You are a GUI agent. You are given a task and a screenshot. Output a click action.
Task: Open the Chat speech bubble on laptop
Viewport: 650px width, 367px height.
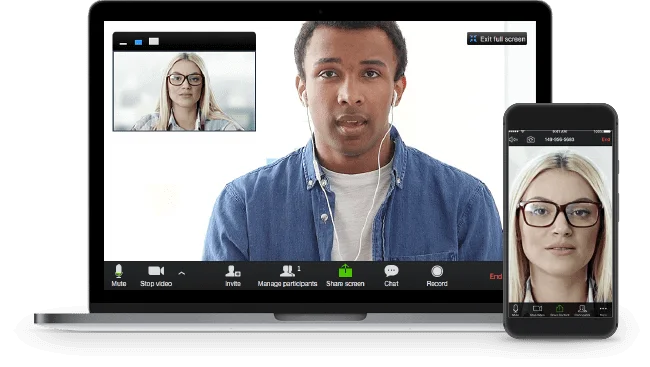(x=391, y=271)
